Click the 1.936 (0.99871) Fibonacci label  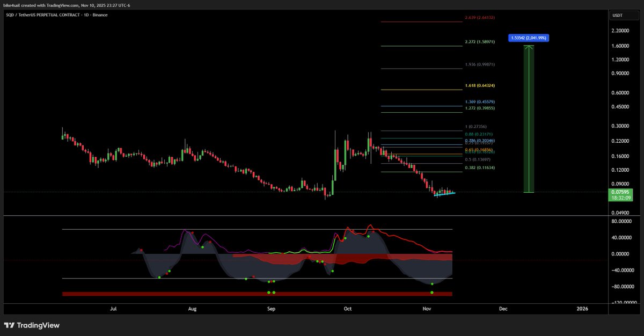click(480, 64)
